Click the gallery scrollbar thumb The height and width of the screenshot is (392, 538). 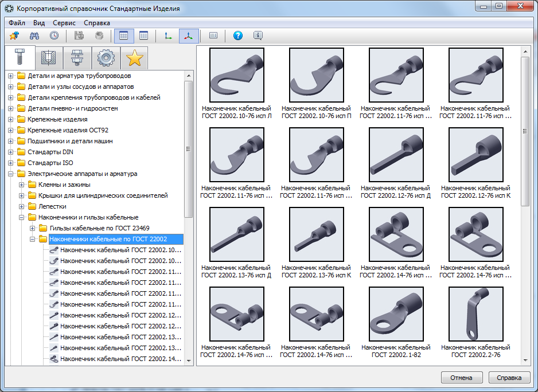click(x=525, y=131)
